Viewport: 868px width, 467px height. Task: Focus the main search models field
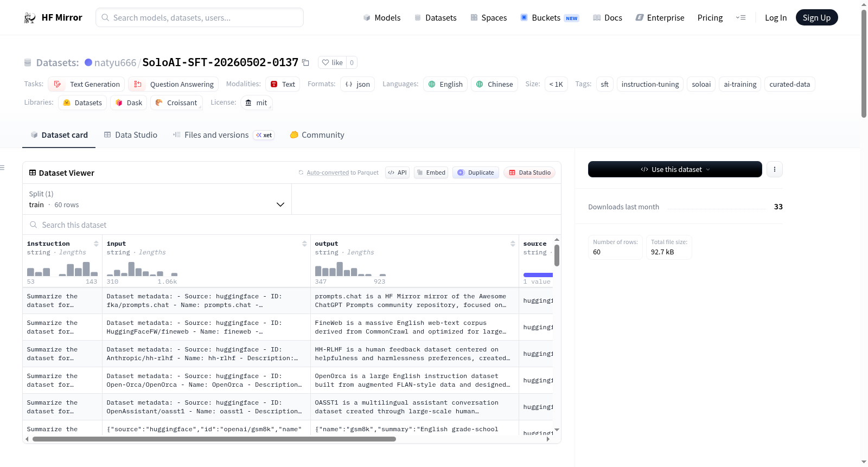coord(200,17)
